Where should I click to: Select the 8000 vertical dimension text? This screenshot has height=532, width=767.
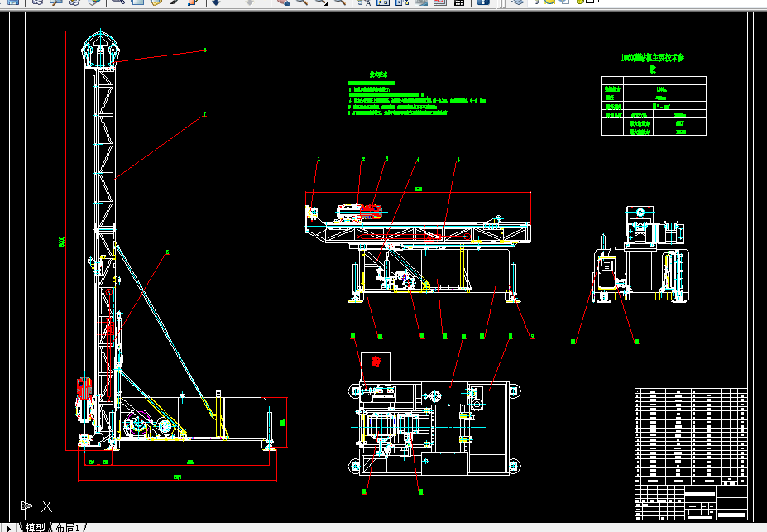pyautogui.click(x=61, y=241)
